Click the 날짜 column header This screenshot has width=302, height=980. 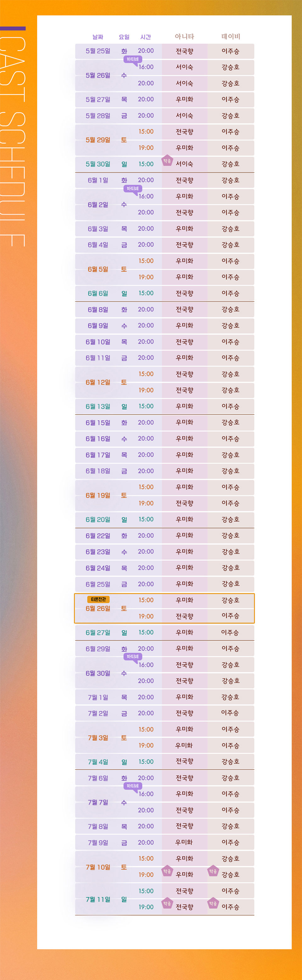point(98,37)
